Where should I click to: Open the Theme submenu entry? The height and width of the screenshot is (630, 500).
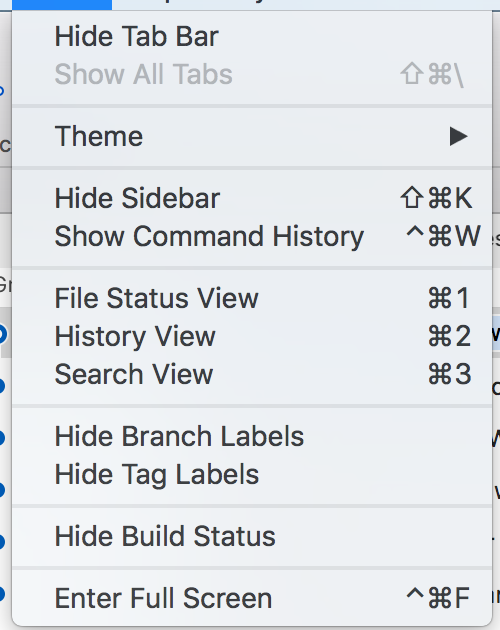point(252,137)
